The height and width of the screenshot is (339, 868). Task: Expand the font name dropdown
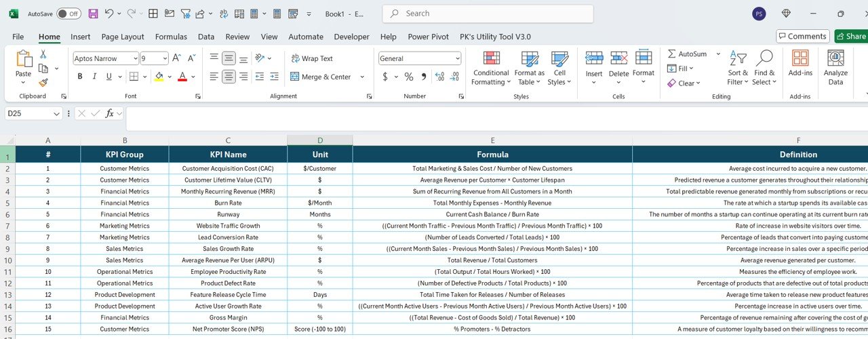click(x=134, y=58)
